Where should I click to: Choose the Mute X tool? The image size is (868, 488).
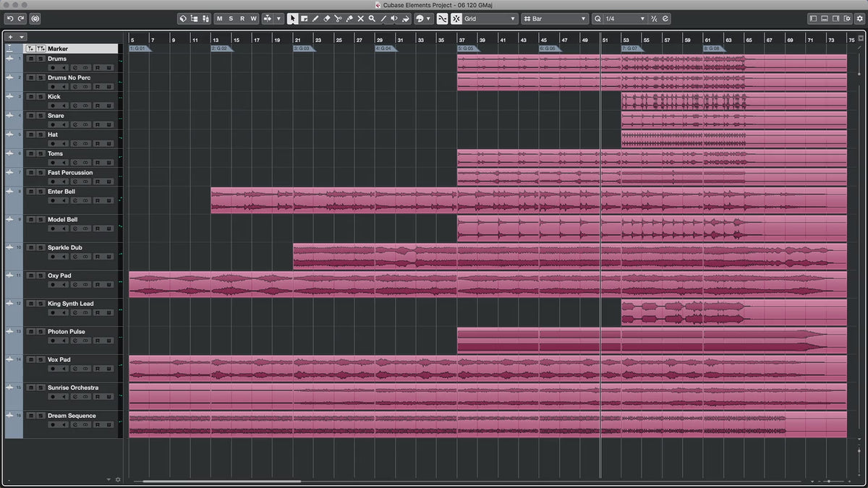point(360,19)
